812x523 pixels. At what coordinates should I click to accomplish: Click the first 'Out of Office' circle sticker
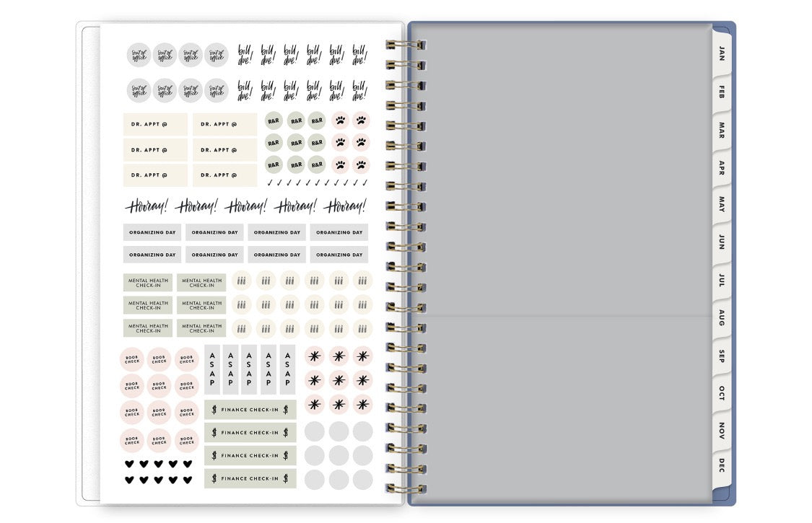coord(139,55)
